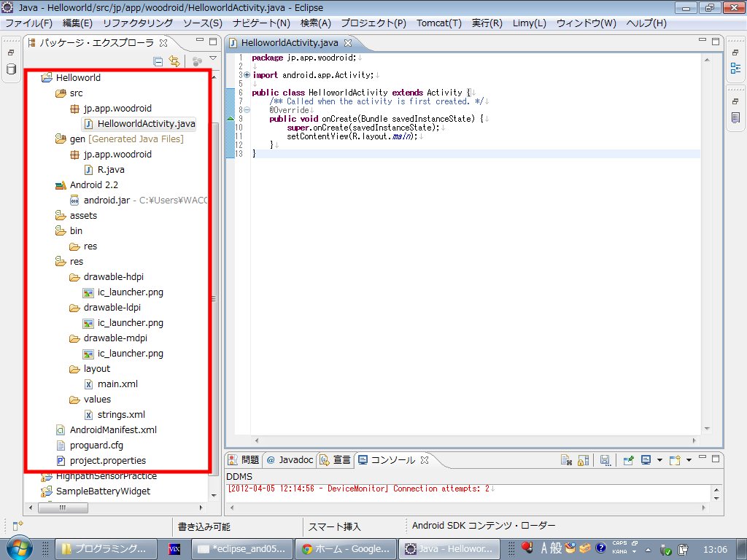The image size is (747, 560).
Task: Click the Display Selected Console icon
Action: pyautogui.click(x=646, y=460)
